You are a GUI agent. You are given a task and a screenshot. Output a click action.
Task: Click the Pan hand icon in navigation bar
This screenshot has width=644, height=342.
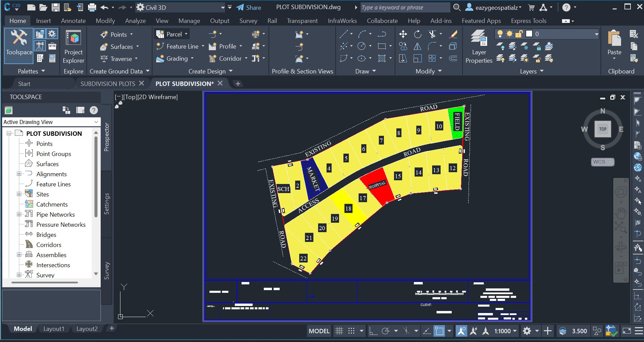click(621, 213)
